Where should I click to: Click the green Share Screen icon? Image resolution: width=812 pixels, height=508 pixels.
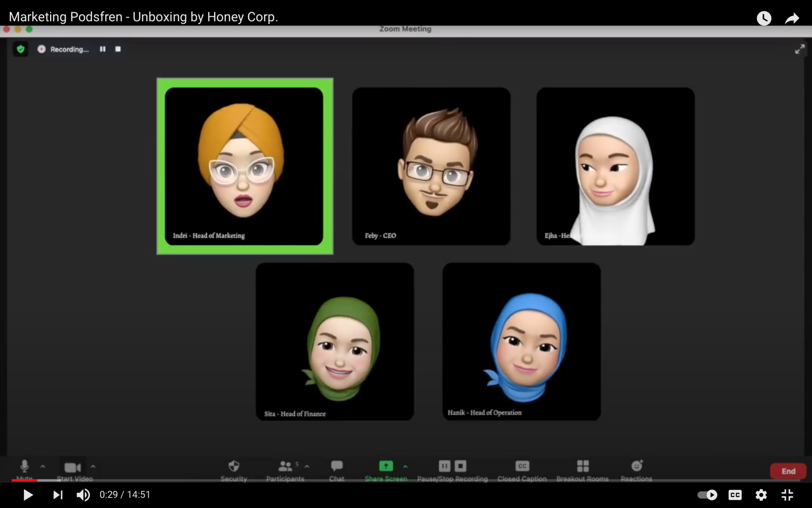[x=386, y=466]
